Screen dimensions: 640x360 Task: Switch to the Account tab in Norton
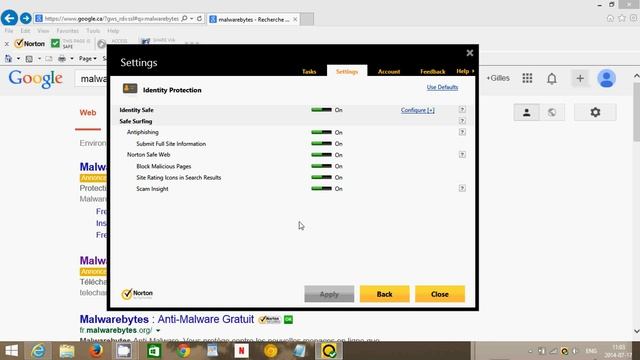389,71
